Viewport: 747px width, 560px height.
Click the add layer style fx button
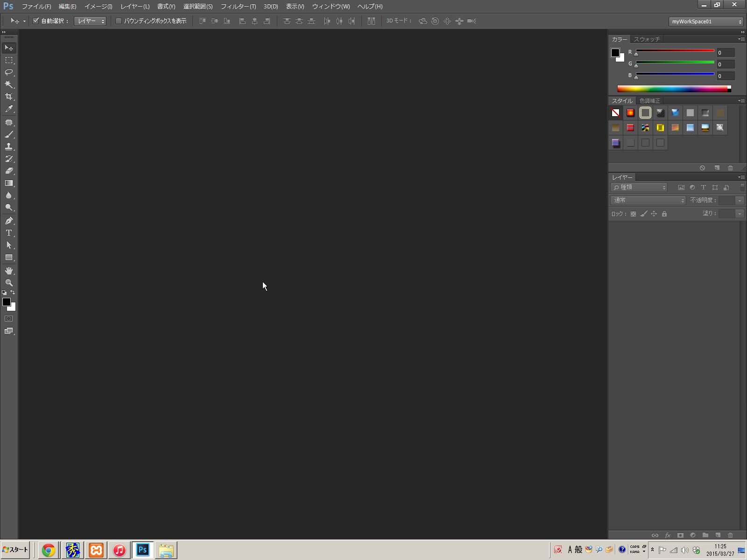[x=668, y=535]
